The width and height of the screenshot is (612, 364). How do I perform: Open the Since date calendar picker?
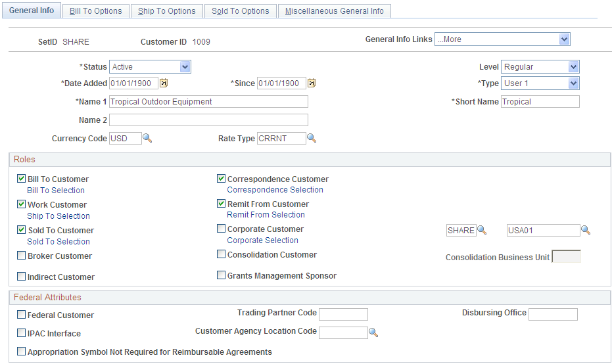point(312,83)
